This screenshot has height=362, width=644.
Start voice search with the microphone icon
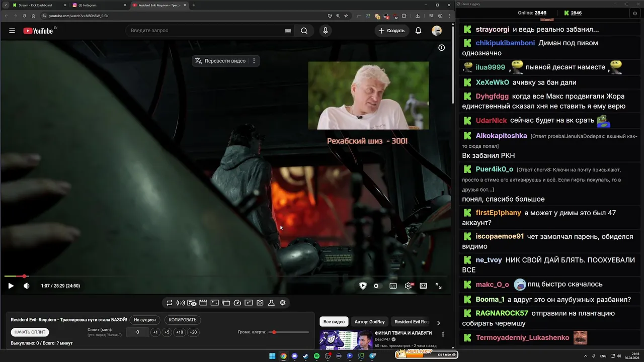(x=326, y=31)
